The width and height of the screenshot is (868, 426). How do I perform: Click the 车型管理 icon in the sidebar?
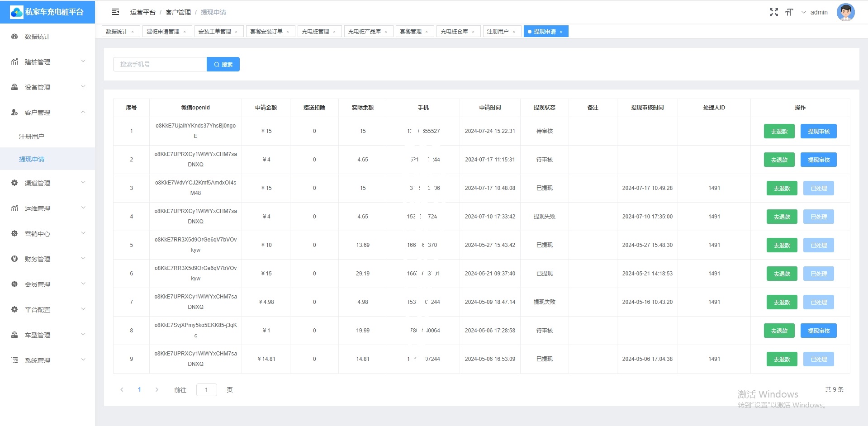pos(14,335)
